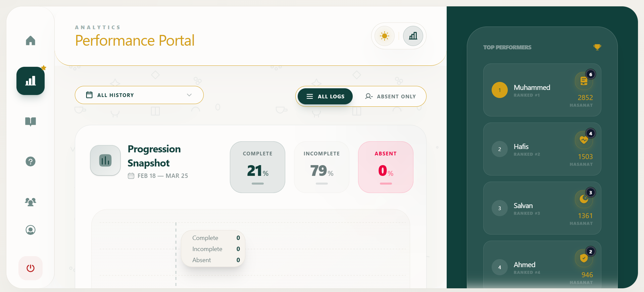The image size is (644, 292).
Task: Click the Progression Snapshot chart icon
Action: pyautogui.click(x=105, y=160)
